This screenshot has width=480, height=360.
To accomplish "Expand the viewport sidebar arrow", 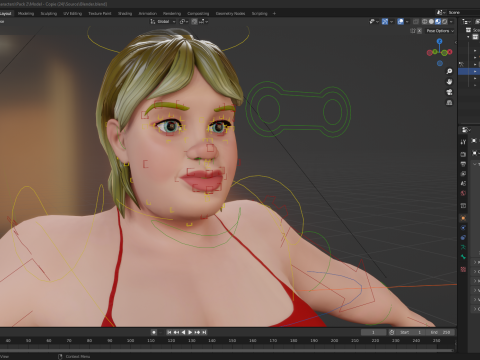I will coord(455,42).
